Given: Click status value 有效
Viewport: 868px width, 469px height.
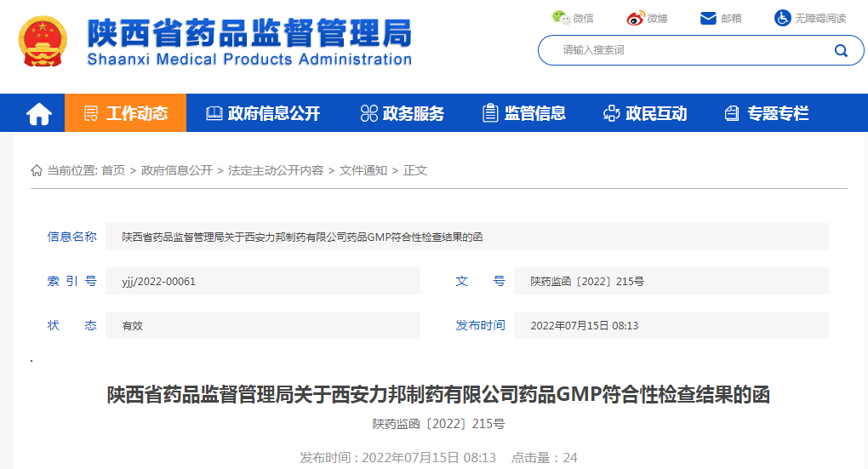Looking at the screenshot, I should tap(132, 326).
